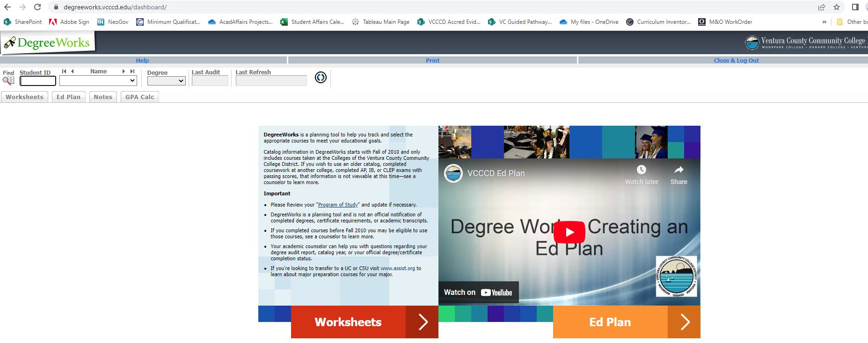Open the Name dropdown
The image size is (868, 343).
(x=98, y=81)
